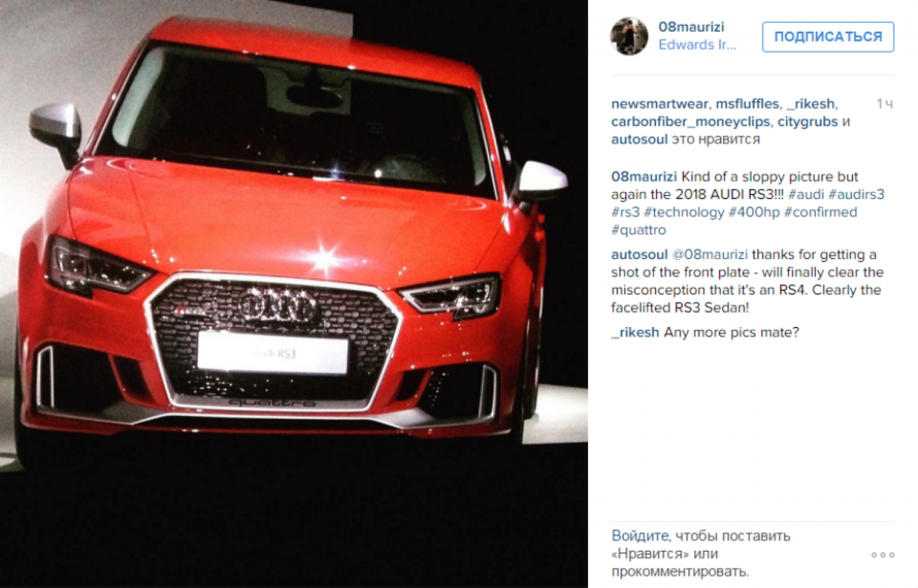Open the 08maurizi profile avatar

point(629,36)
